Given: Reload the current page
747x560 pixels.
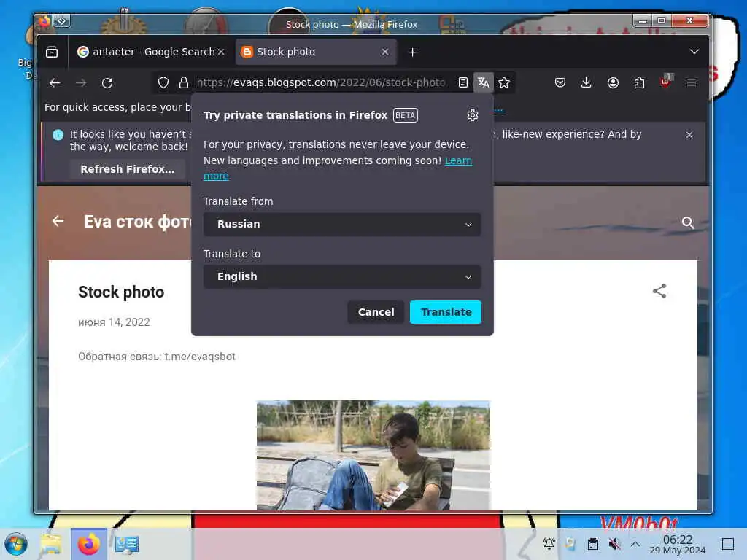Looking at the screenshot, I should (107, 83).
